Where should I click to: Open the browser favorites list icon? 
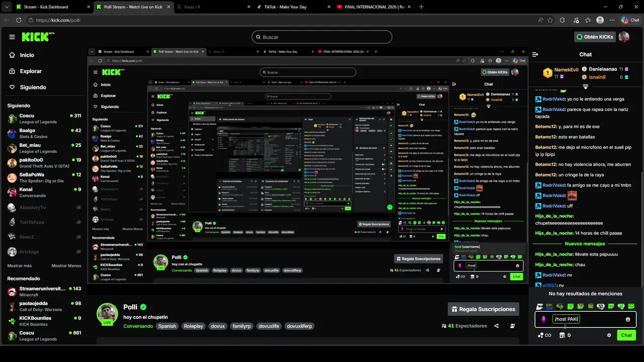click(x=588, y=20)
